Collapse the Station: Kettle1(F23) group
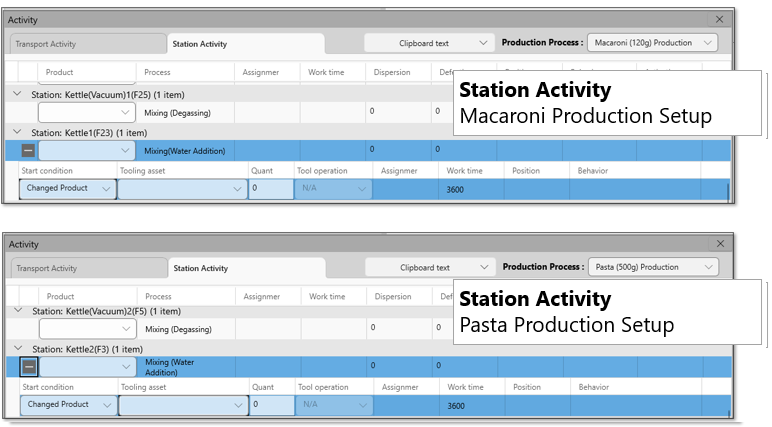 [17, 132]
